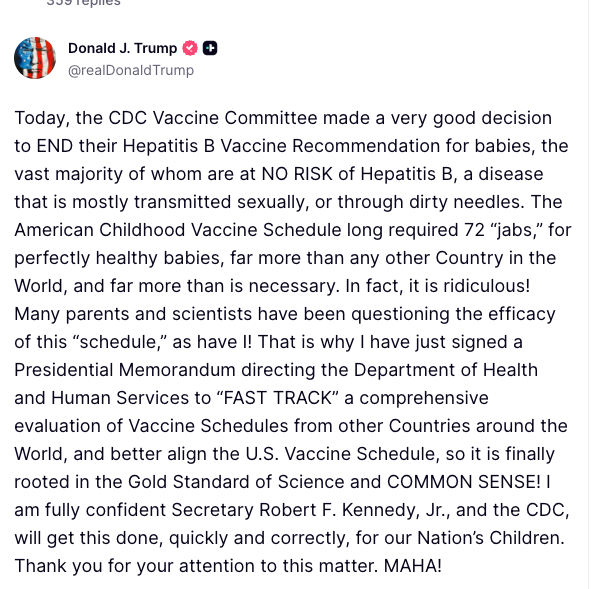Screen dimensions: 604x589
Task: Open Donald J. Trump display name
Action: pos(122,48)
